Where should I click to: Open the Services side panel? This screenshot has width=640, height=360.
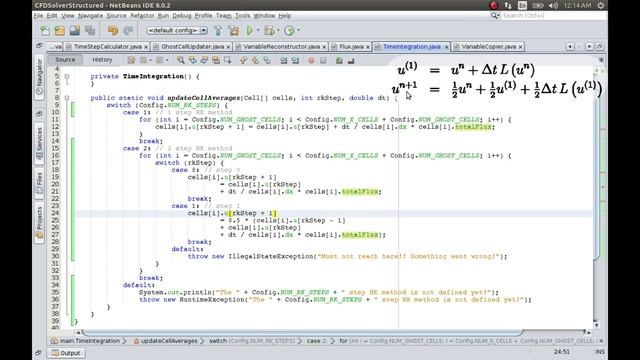click(40, 143)
